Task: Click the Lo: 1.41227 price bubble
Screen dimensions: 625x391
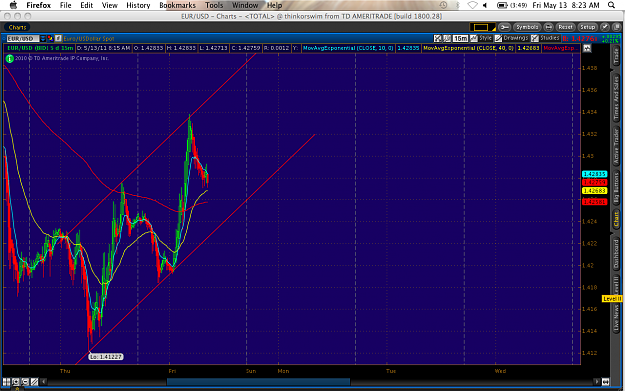Action: pyautogui.click(x=106, y=357)
